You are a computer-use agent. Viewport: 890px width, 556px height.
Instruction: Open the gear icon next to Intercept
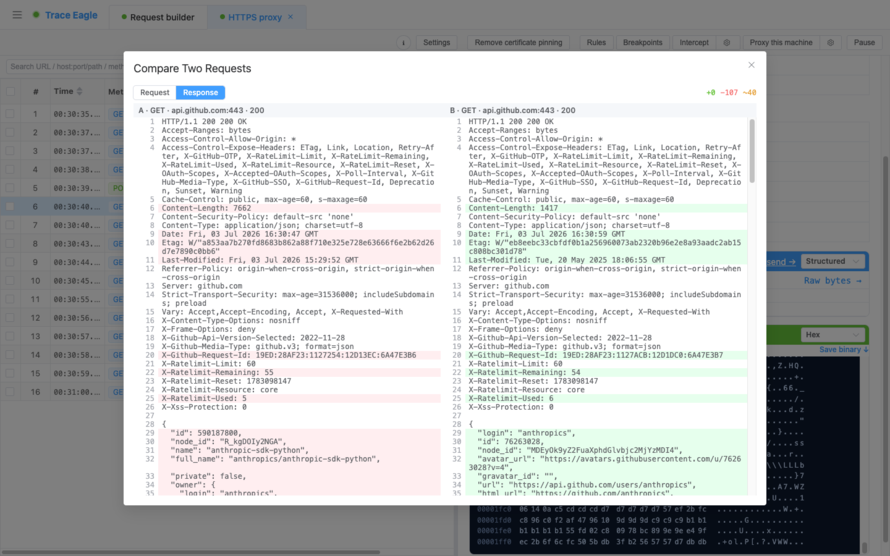tap(727, 43)
